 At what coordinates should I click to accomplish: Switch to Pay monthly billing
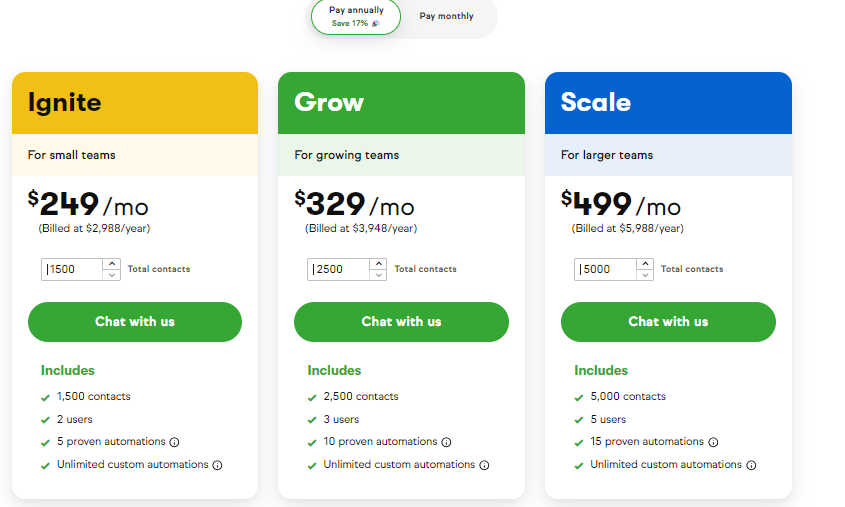pyautogui.click(x=446, y=16)
